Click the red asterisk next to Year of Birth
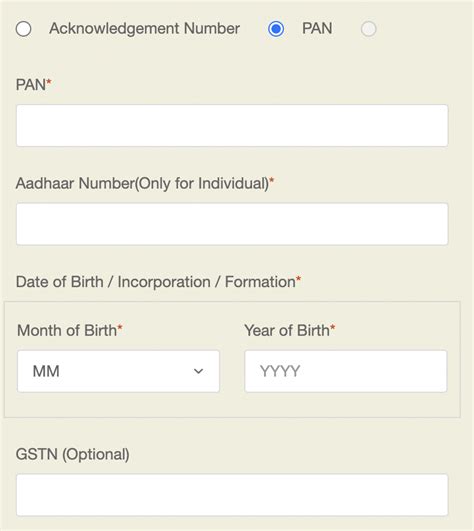474x531 pixels. pos(332,327)
